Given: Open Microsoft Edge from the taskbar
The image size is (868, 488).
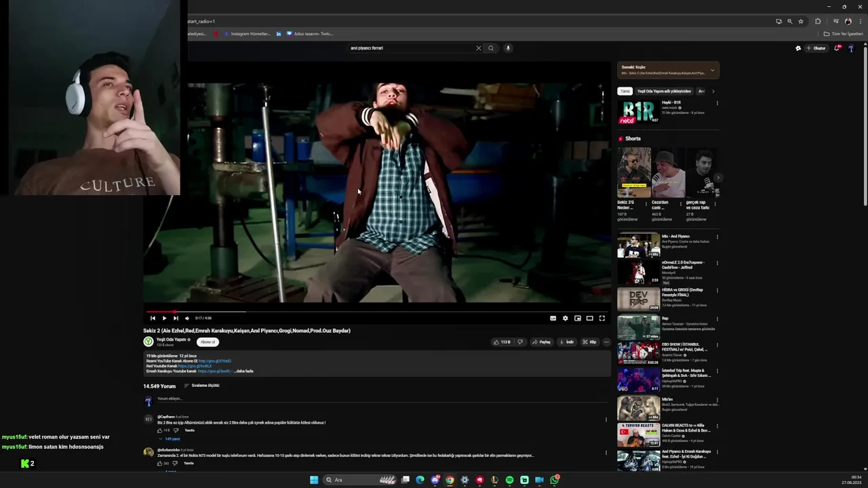Looking at the screenshot, I should 420,480.
